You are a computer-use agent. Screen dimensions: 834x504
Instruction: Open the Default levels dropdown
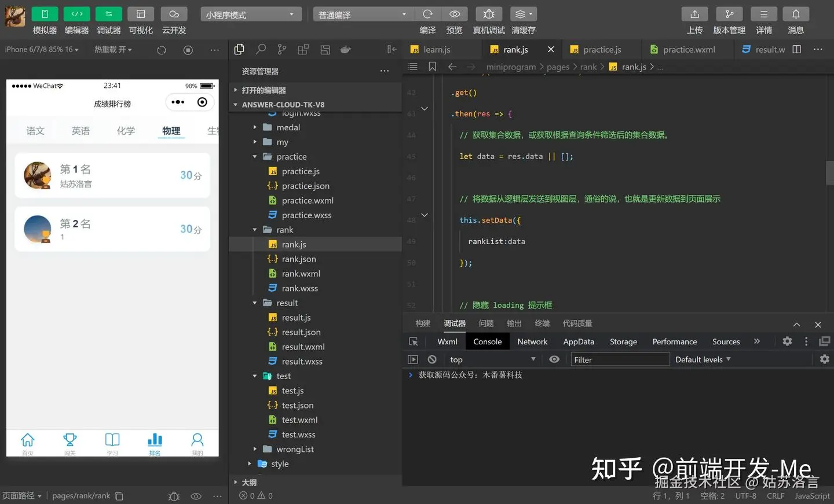pos(703,360)
